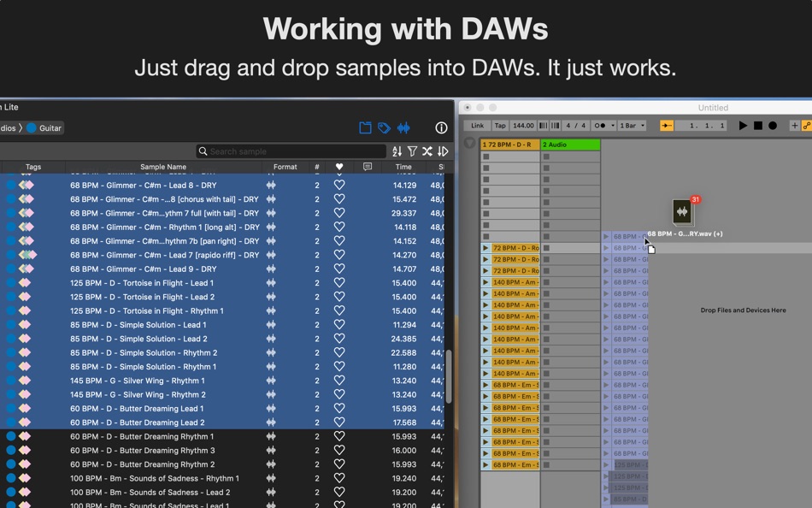
Task: Click the Guitar breadcrumb item
Action: 44,128
